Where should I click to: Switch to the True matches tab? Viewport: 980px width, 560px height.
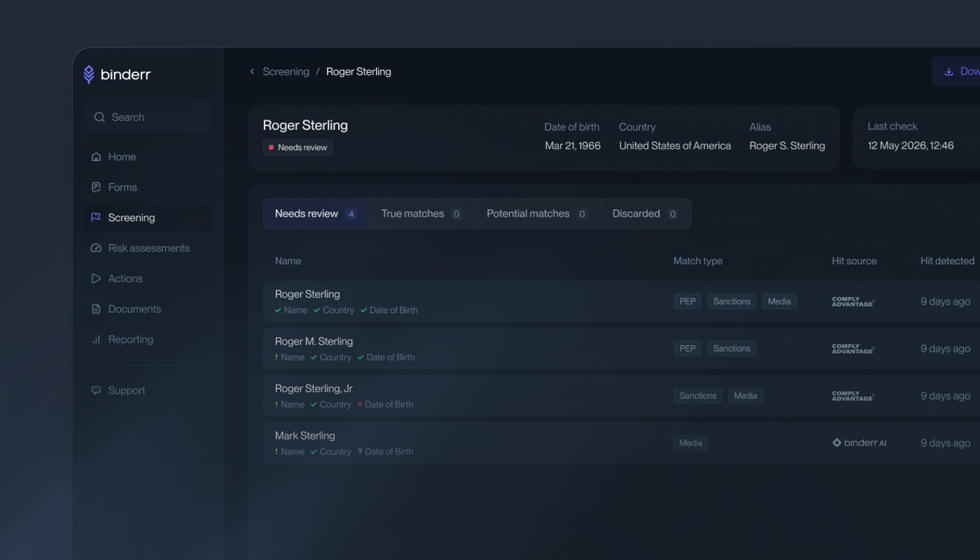(x=421, y=213)
